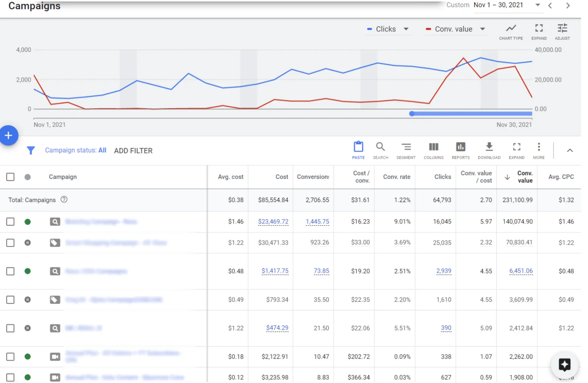Open the table Search tool
Screen dimensions: 588x383
point(380,150)
